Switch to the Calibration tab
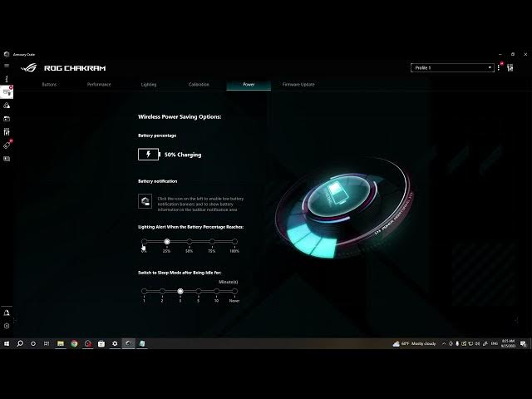The height and width of the screenshot is (399, 532). (199, 85)
